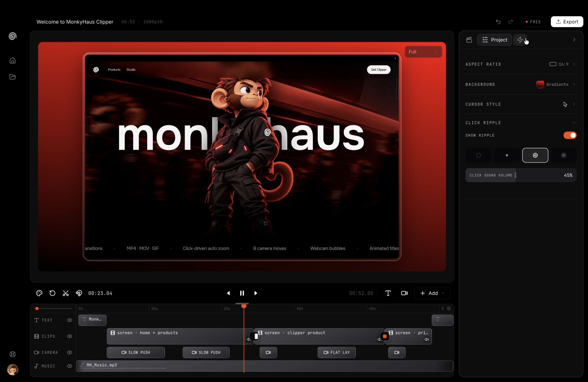The image size is (588, 382).
Task: Open Home in the left sidebar
Action: click(13, 60)
